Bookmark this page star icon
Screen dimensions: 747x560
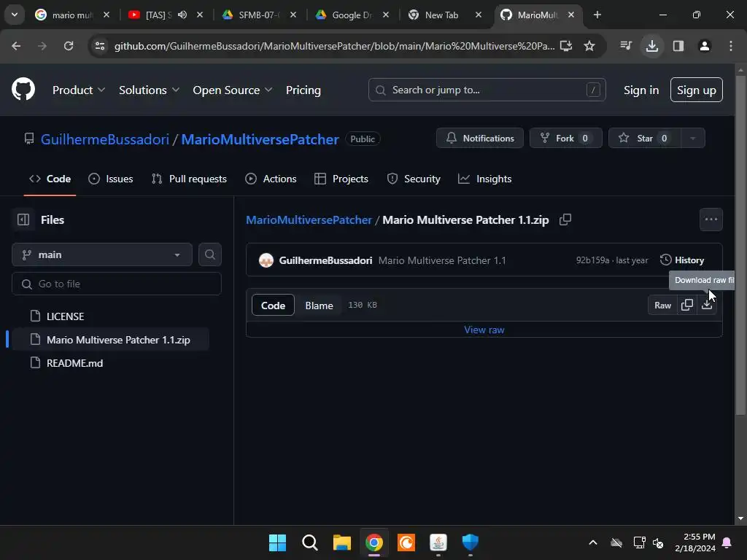coord(589,46)
